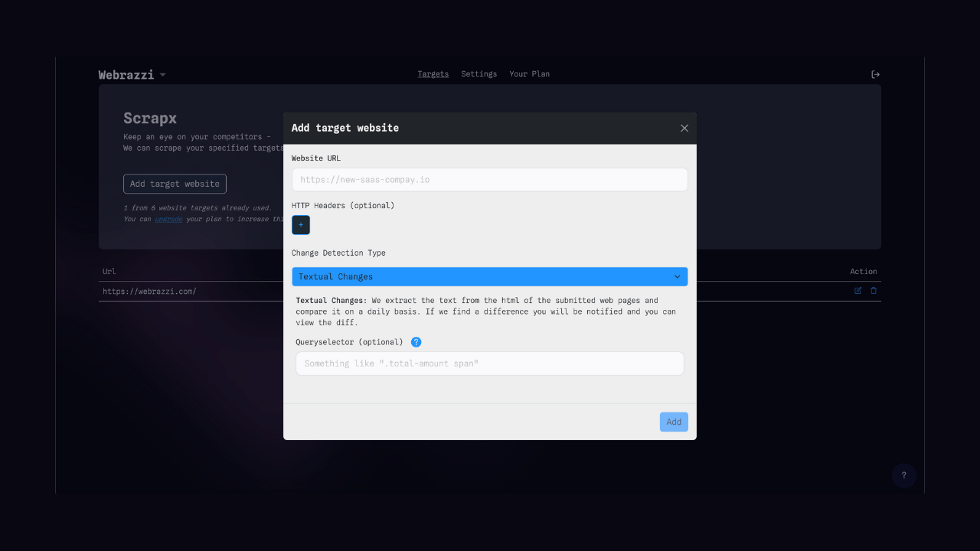Click the Action column header

[863, 272]
